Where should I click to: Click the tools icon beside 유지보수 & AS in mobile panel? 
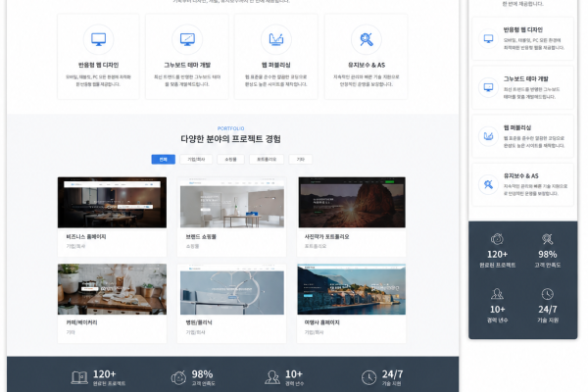488,184
